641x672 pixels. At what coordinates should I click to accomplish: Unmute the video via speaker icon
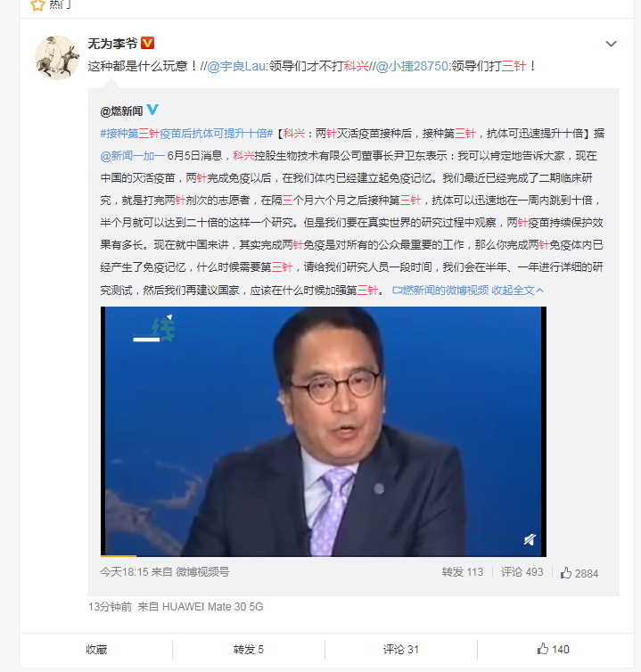530,539
